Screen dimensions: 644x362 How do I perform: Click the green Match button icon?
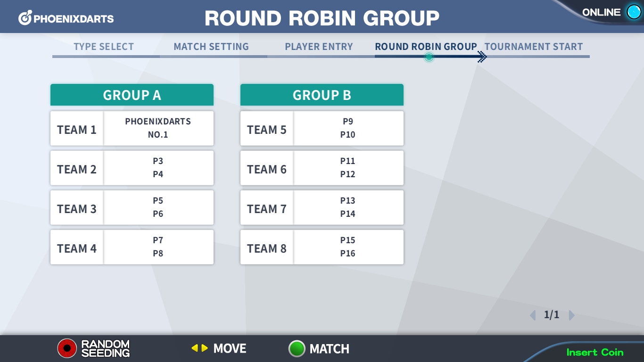[x=297, y=349]
